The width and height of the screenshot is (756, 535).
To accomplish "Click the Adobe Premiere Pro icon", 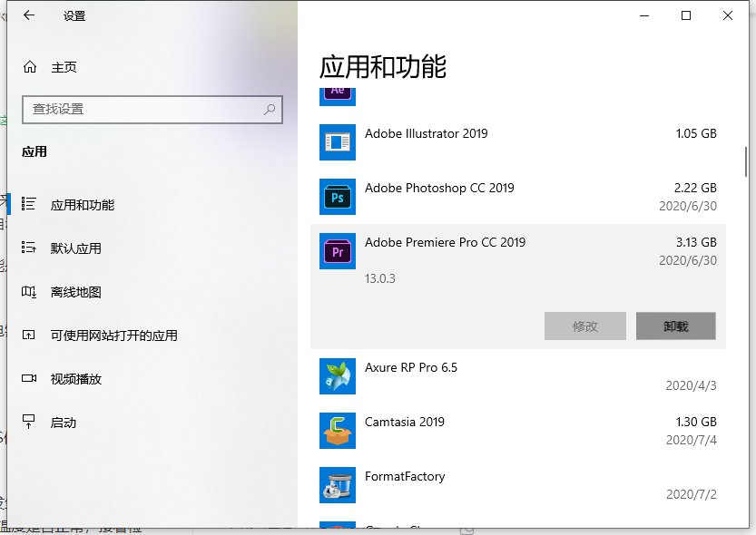I will (338, 251).
